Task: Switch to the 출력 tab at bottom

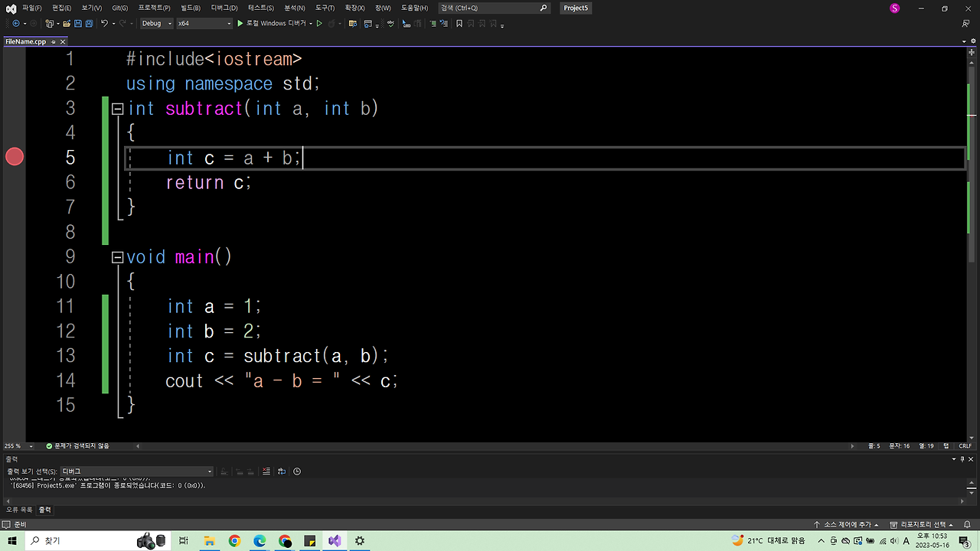Action: pyautogui.click(x=45, y=510)
